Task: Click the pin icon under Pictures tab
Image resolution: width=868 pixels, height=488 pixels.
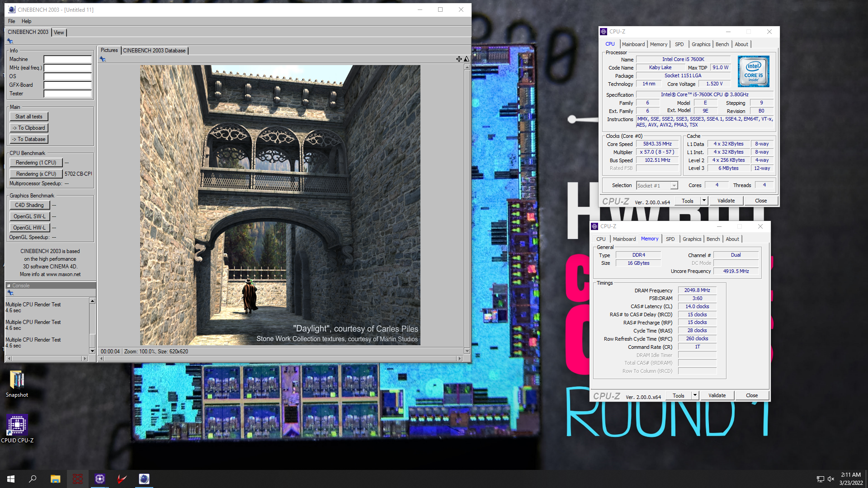Action: 103,59
